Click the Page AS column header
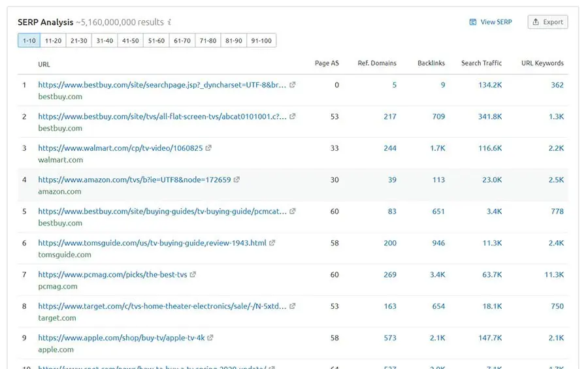This screenshot has width=588, height=369. (327, 63)
